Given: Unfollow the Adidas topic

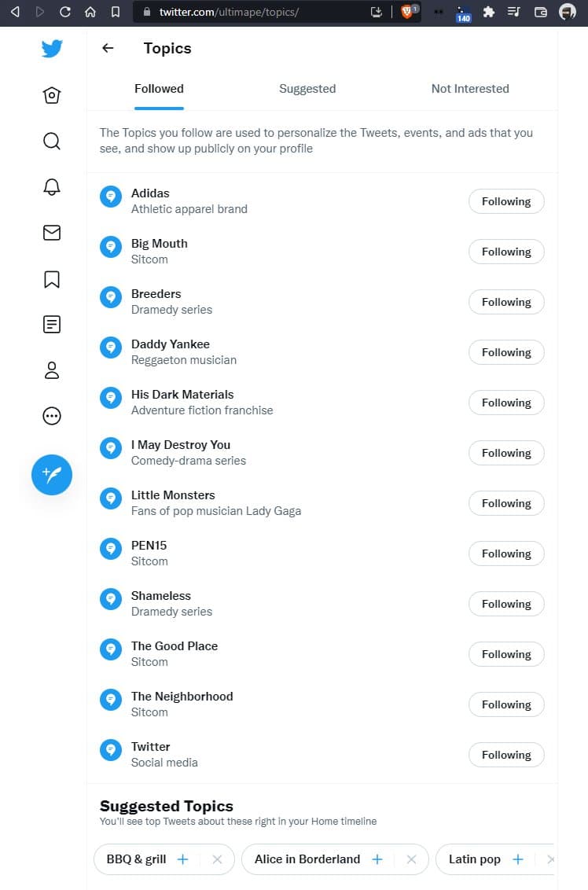Looking at the screenshot, I should 506,201.
